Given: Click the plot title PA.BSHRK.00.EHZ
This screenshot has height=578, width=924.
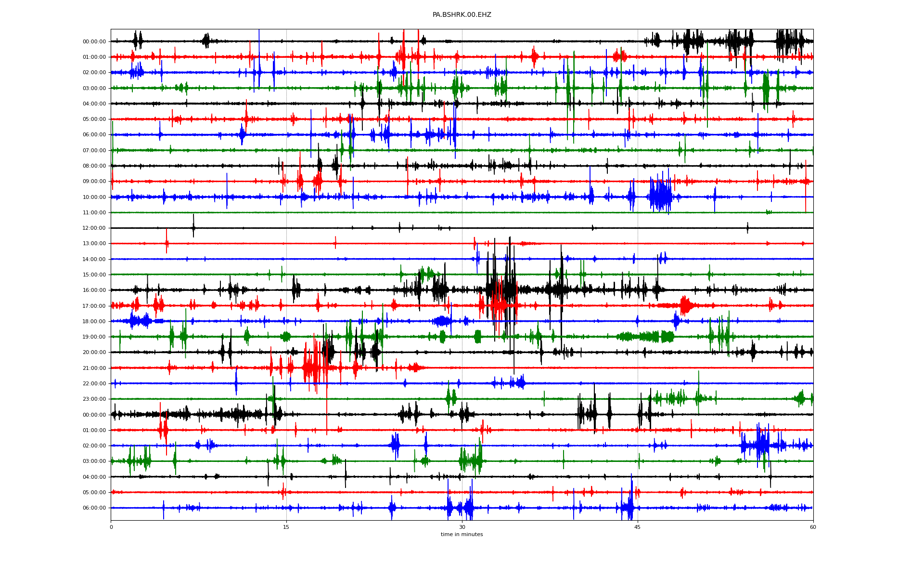Looking at the screenshot, I should coord(462,15).
